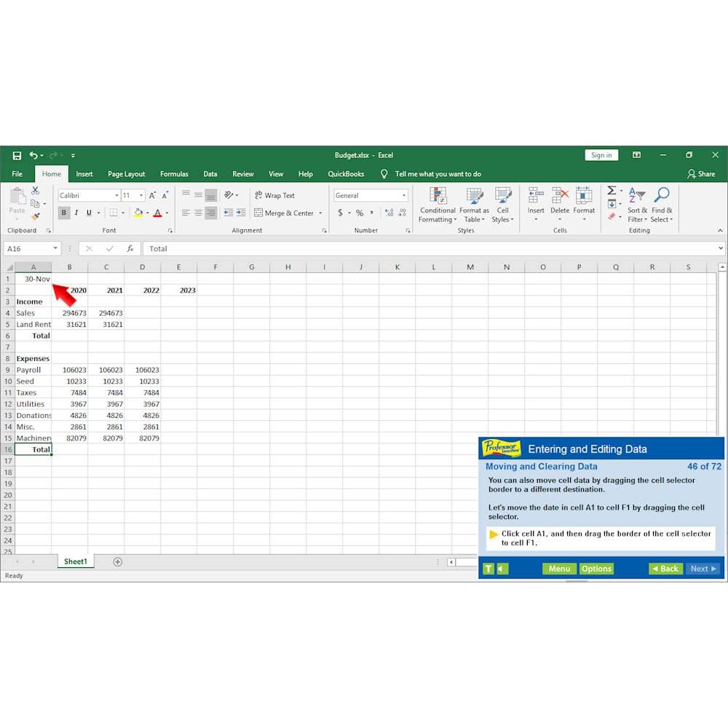Click the Insert Function fx icon

(130, 248)
